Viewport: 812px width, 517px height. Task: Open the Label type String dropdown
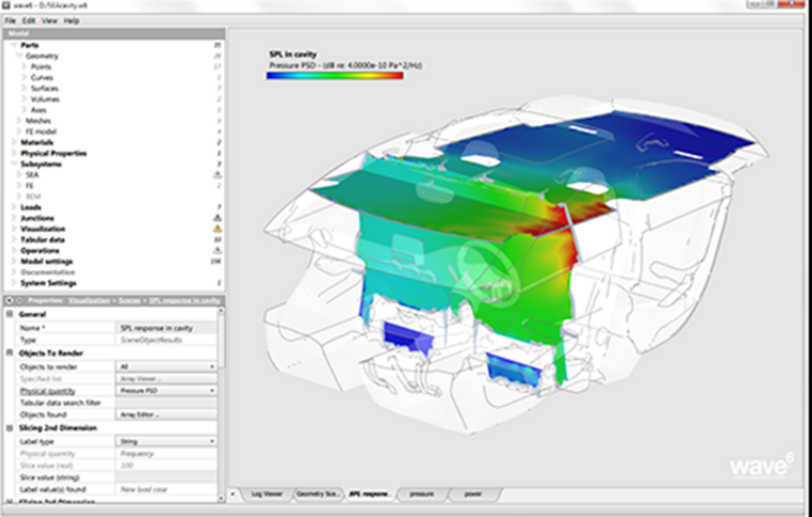(x=166, y=441)
